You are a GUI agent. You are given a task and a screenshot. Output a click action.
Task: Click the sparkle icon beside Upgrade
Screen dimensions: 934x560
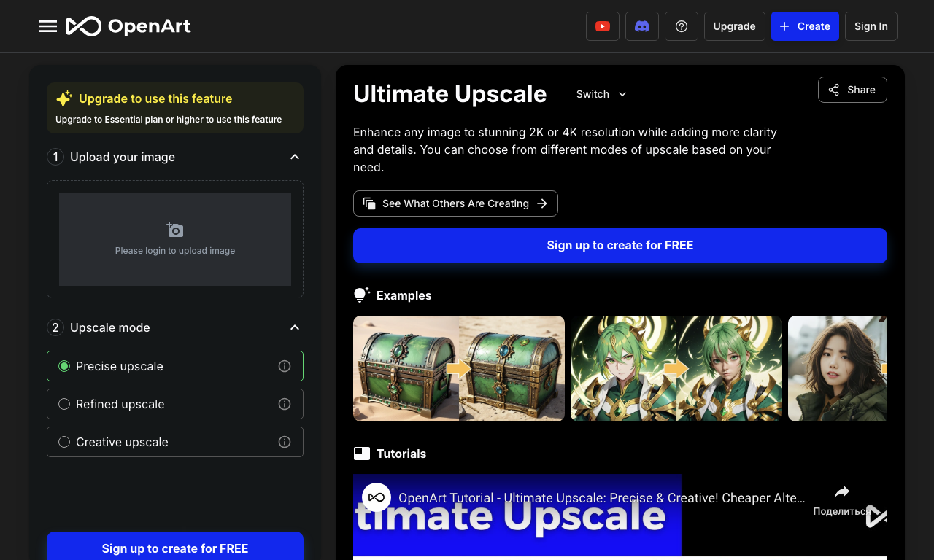point(64,98)
